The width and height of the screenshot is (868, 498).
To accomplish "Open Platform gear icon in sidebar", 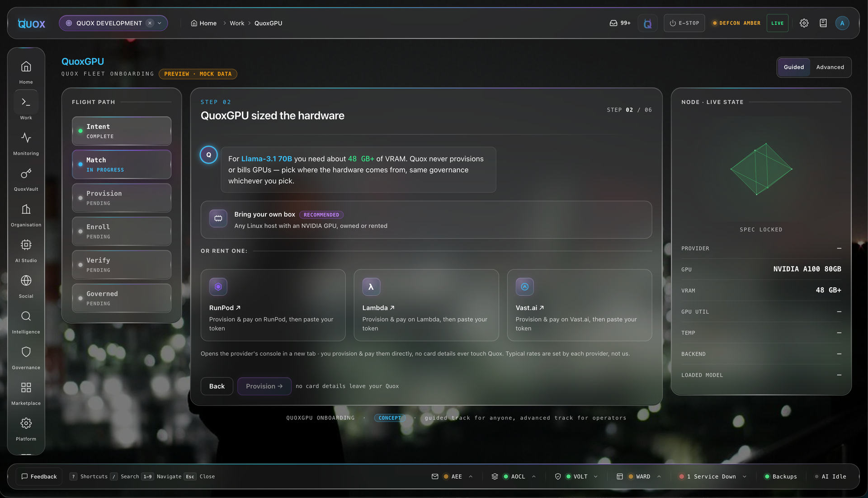I will (x=26, y=423).
